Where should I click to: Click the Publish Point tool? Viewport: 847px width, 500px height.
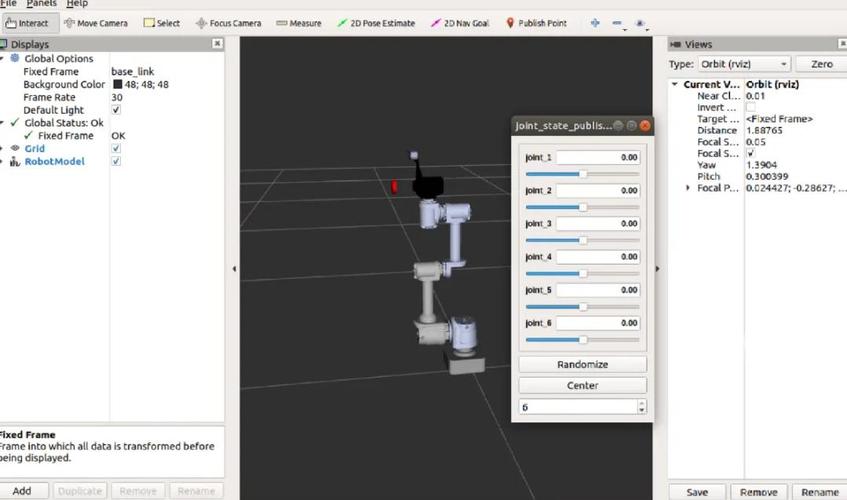536,23
